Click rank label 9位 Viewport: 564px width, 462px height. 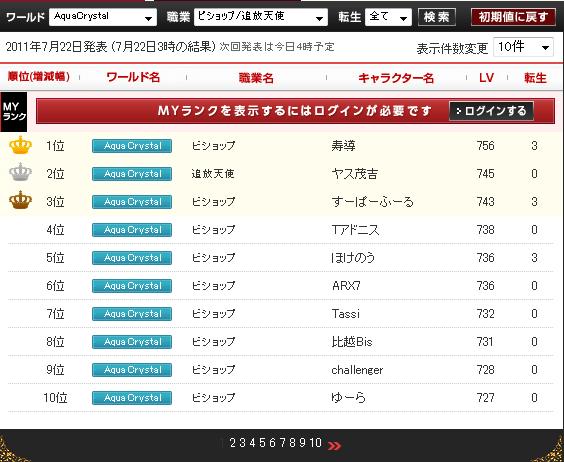(x=55, y=370)
